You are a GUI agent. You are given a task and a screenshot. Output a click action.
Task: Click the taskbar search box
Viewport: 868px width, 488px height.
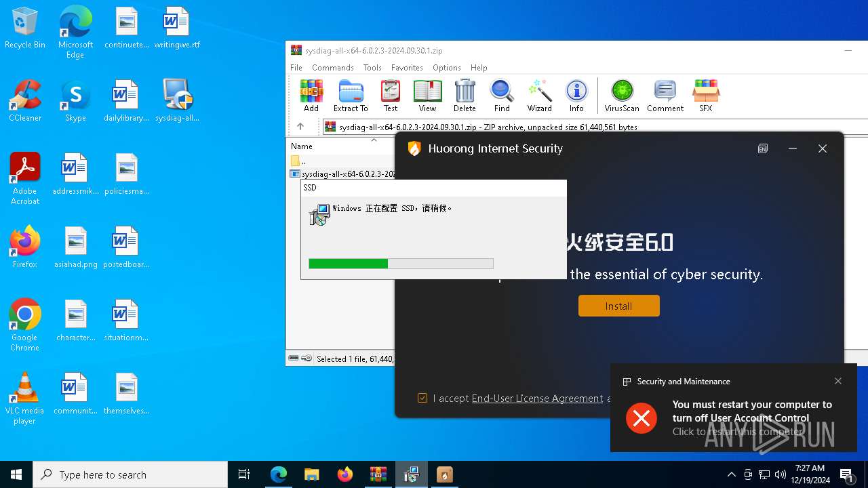pos(130,474)
